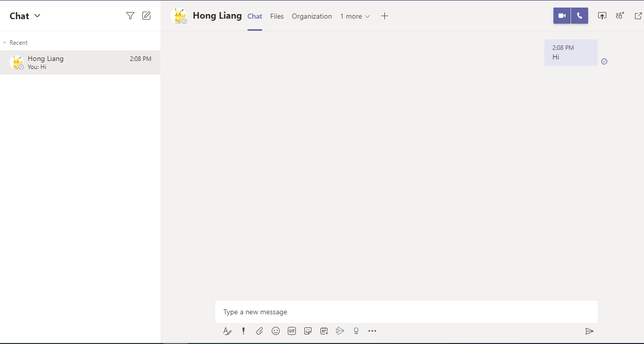Add people to the conversation
The width and height of the screenshot is (644, 344).
point(620,16)
